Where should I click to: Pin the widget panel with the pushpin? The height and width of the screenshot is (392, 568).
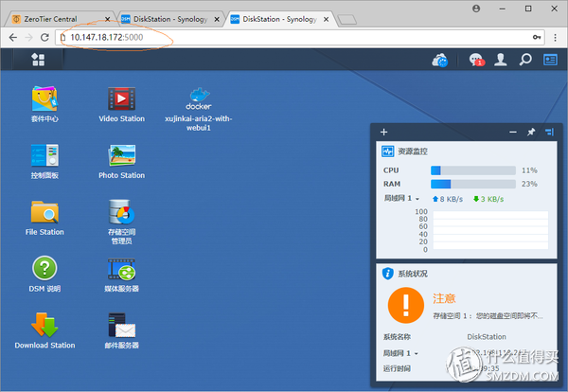[x=531, y=132]
